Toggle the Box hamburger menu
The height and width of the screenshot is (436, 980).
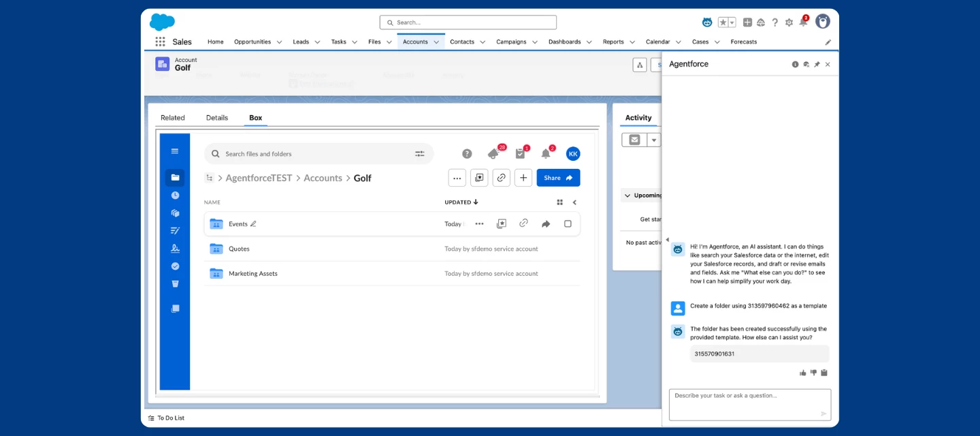[x=175, y=151]
